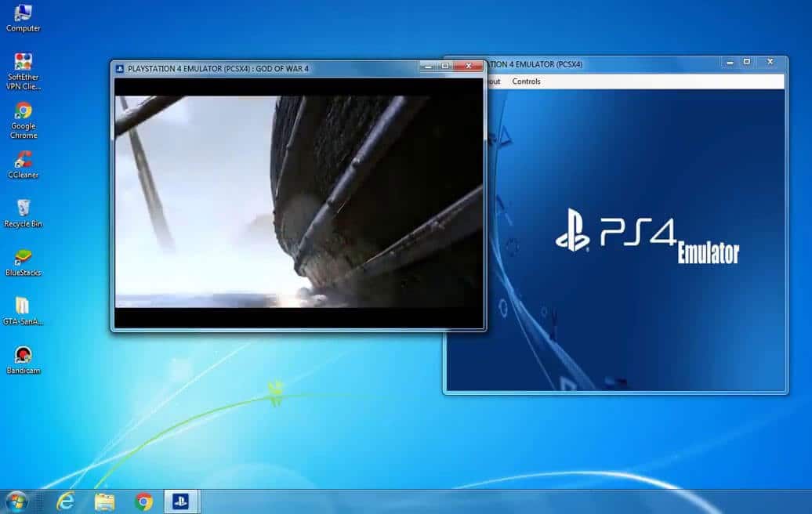812x514 pixels.
Task: Click the Windows Start button
Action: click(16, 502)
